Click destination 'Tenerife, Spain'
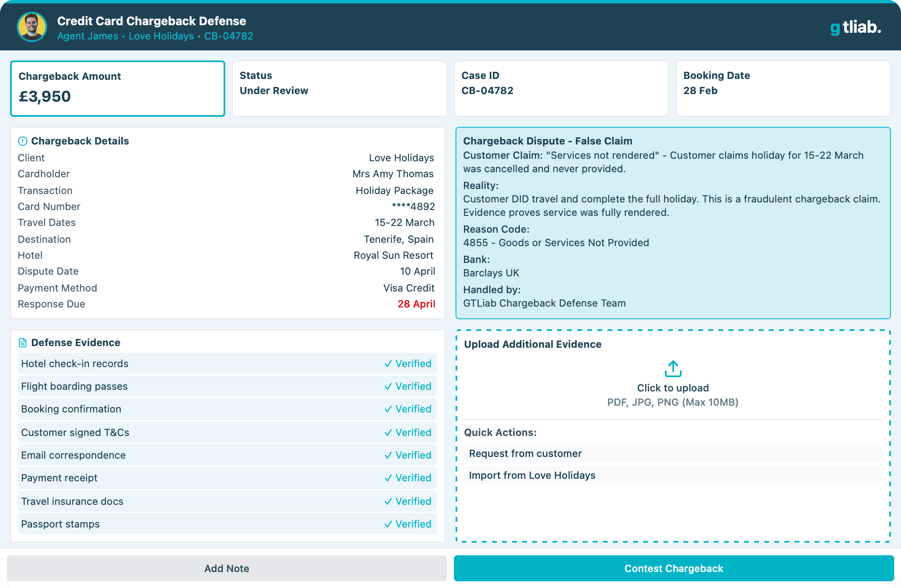 tap(399, 239)
